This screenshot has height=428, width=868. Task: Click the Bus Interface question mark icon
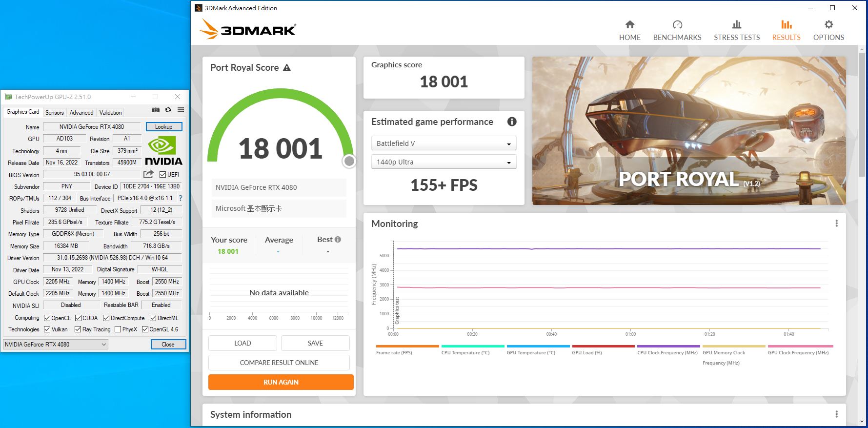pyautogui.click(x=181, y=198)
